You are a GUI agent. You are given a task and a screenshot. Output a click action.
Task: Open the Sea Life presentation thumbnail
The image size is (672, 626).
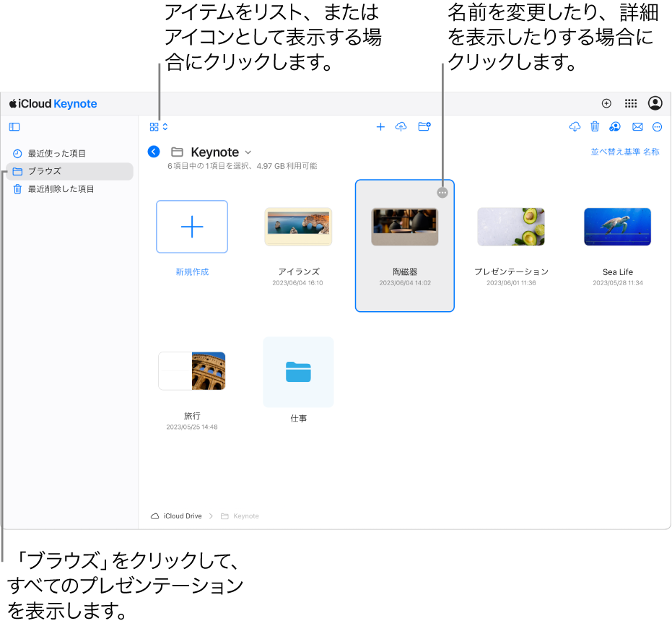tap(617, 227)
